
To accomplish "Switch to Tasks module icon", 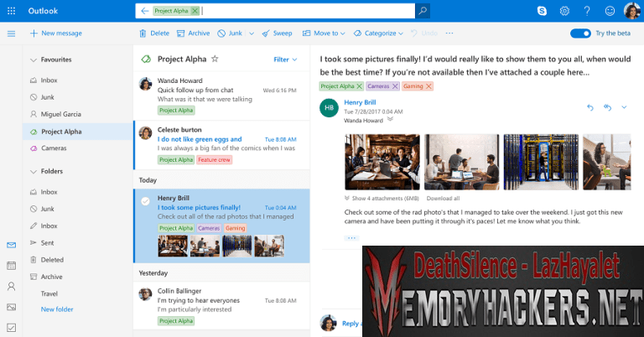I will [x=12, y=328].
